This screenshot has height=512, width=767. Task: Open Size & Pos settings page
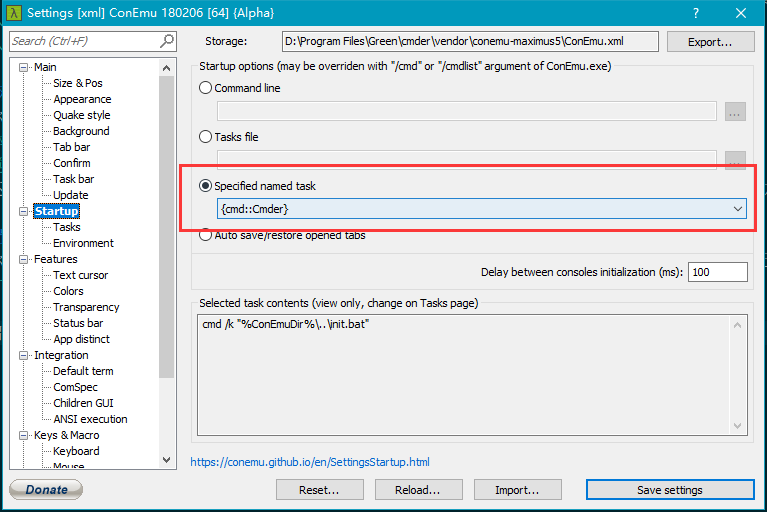tap(78, 83)
